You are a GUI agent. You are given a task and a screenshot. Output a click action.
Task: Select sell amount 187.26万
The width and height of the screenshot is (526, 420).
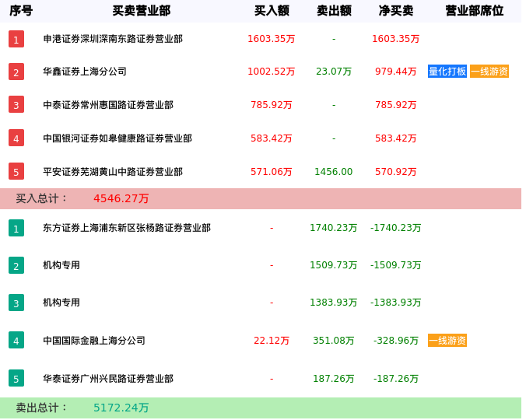point(334,379)
